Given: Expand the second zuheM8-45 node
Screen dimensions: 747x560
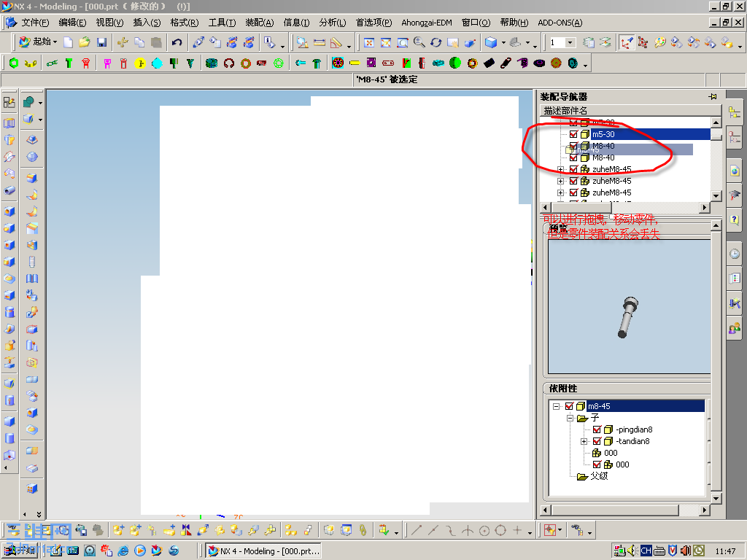Looking at the screenshot, I should coord(561,181).
